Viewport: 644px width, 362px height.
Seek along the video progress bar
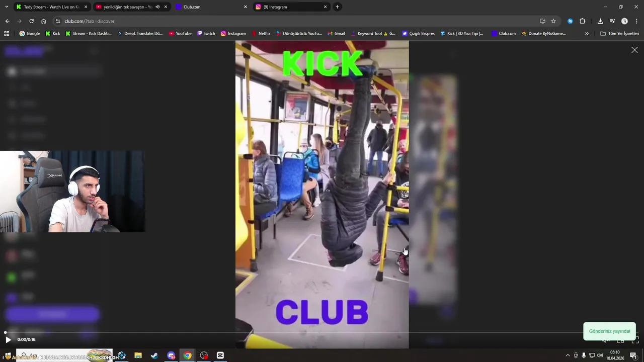pos(322,333)
